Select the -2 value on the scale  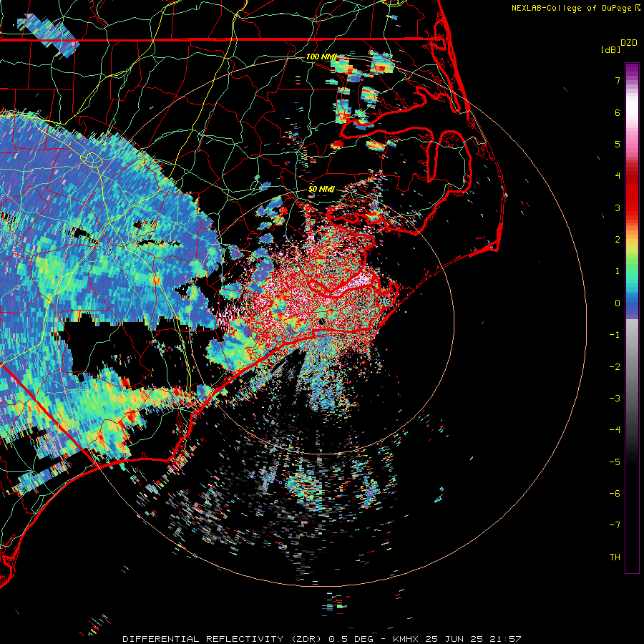pos(615,367)
